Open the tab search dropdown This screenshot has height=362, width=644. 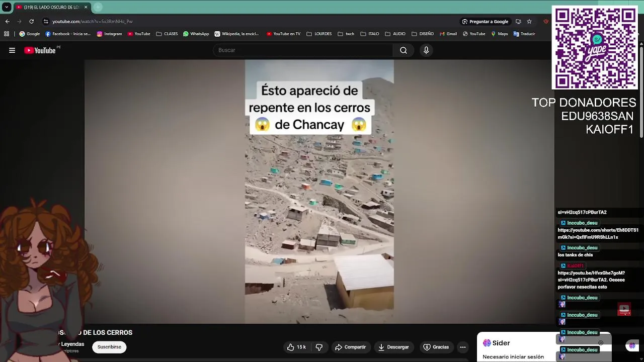(6, 7)
